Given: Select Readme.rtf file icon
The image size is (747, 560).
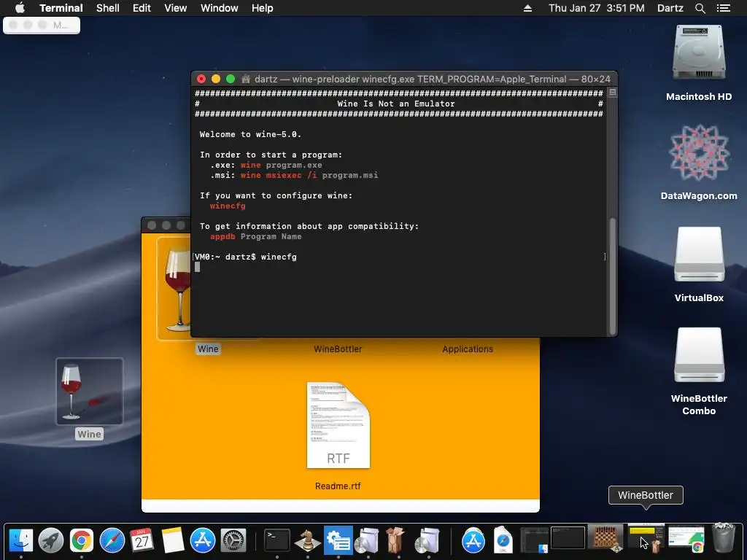Looking at the screenshot, I should (338, 425).
